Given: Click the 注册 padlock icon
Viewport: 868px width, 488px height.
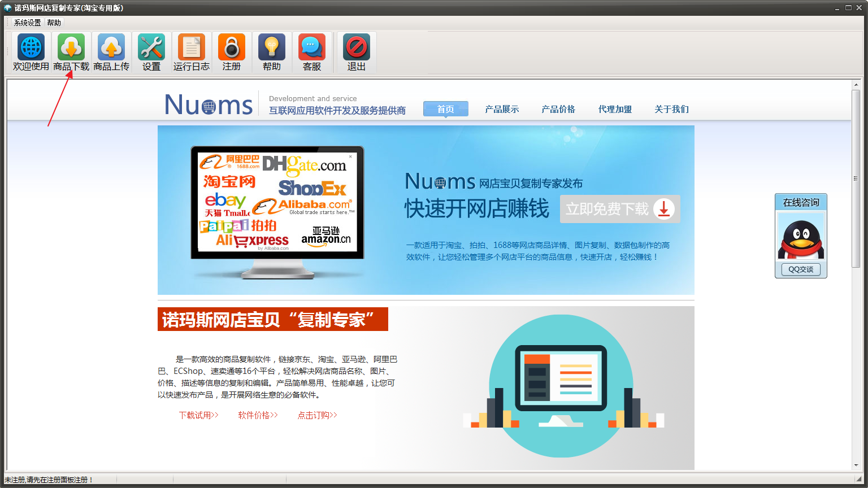Looking at the screenshot, I should pyautogui.click(x=232, y=47).
